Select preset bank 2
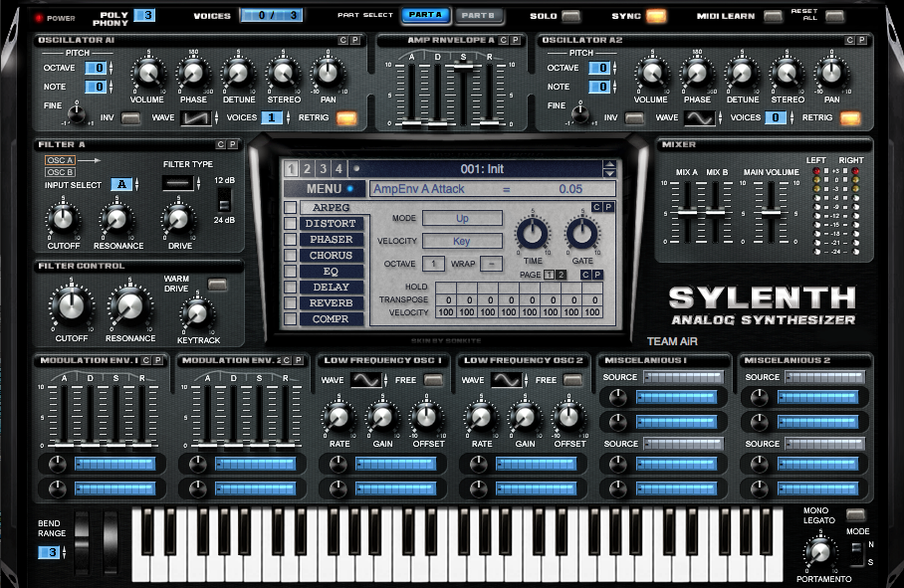Screen dimensions: 904x588 point(307,169)
